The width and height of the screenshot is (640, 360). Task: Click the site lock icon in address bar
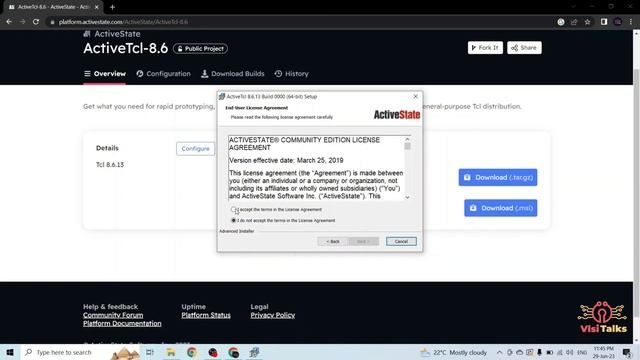pos(52,22)
